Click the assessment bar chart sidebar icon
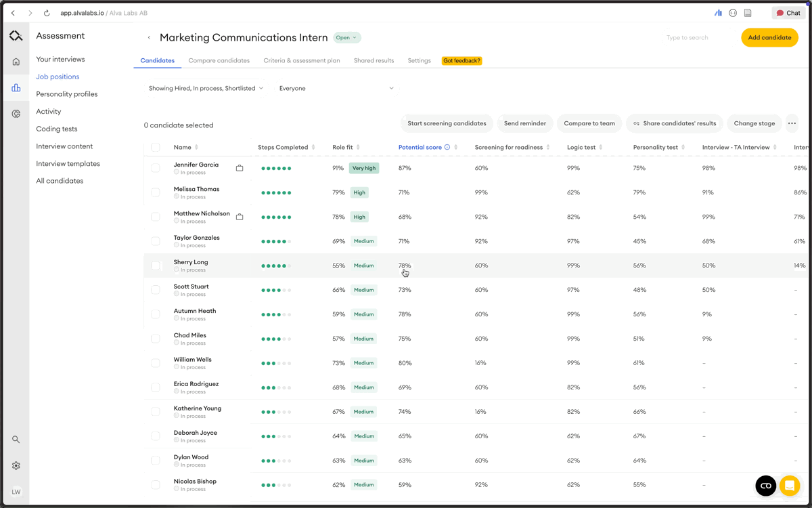The height and width of the screenshot is (508, 812). point(16,88)
